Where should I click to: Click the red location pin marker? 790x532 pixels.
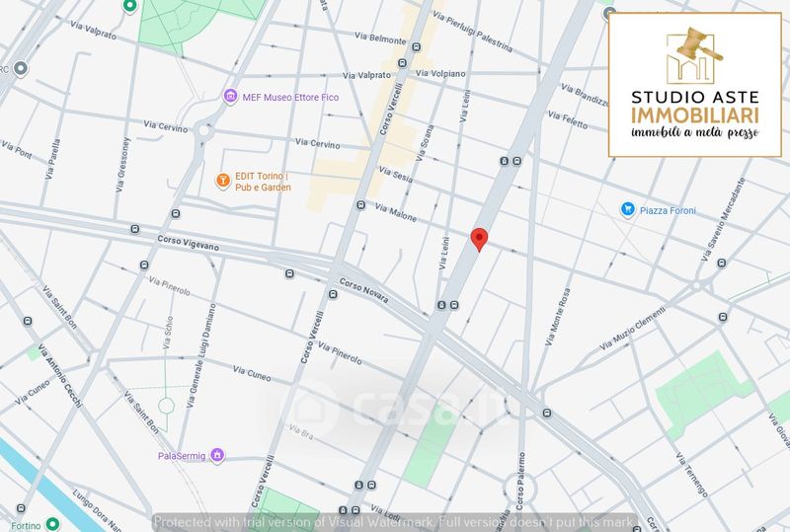[x=479, y=239]
